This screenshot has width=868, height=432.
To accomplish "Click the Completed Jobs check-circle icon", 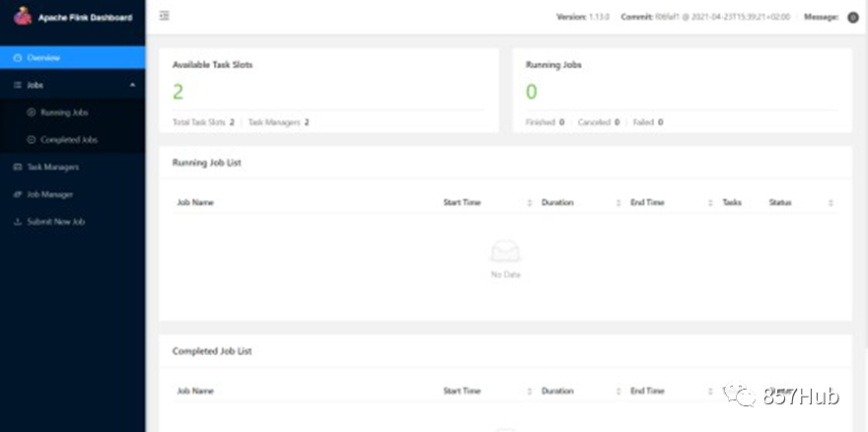I will (31, 140).
